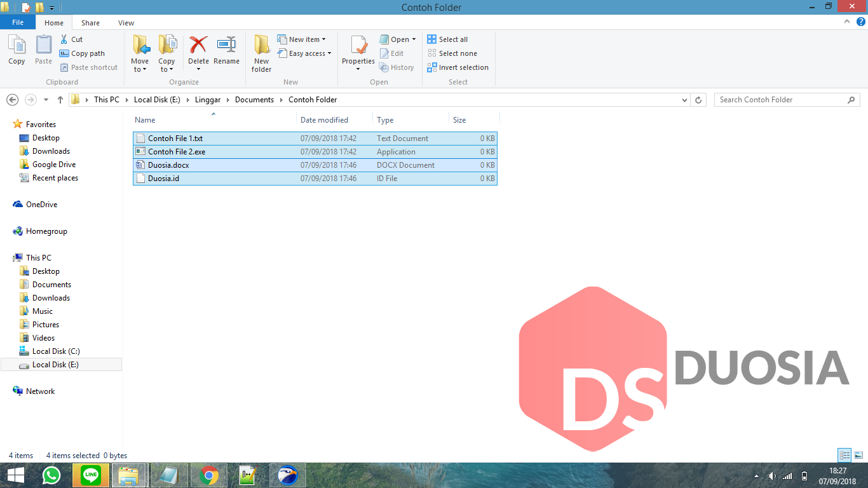Open the recent locations dropdown arrow
Screen dimensions: 868x488
click(46, 100)
